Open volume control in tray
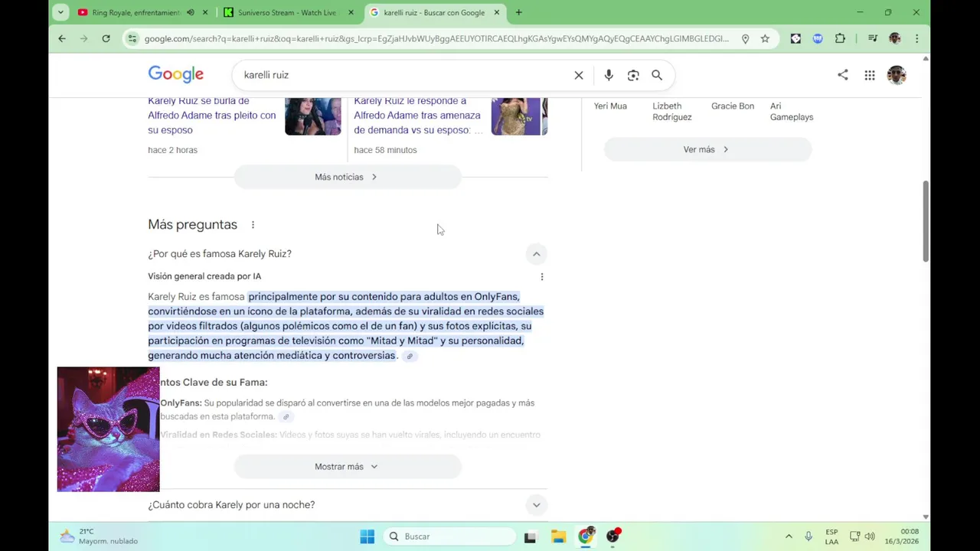This screenshot has width=980, height=551. [x=871, y=536]
